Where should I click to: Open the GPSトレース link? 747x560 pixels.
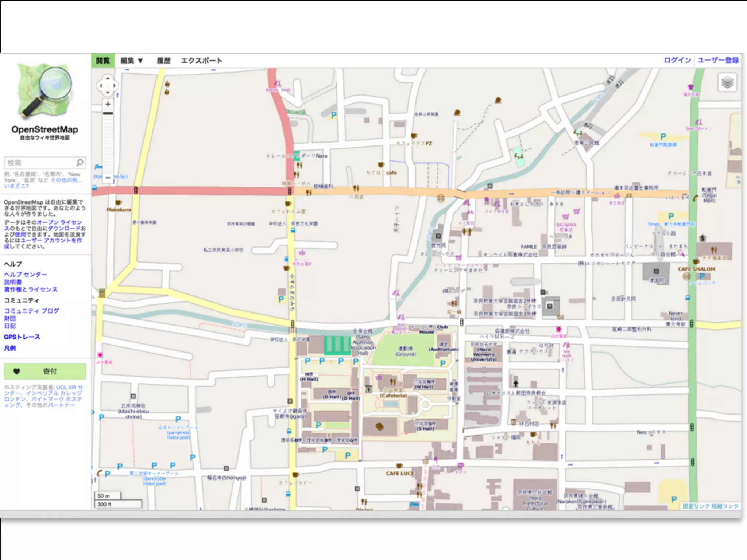(x=22, y=337)
